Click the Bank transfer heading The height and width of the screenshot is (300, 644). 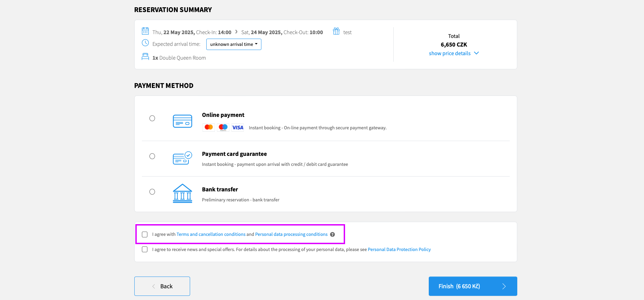(220, 189)
